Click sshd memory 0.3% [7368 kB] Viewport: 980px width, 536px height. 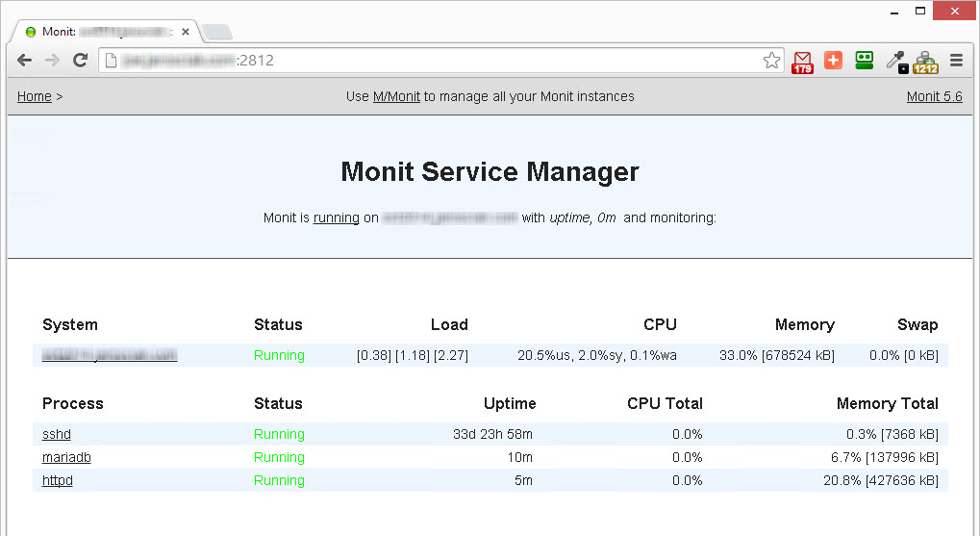[892, 434]
